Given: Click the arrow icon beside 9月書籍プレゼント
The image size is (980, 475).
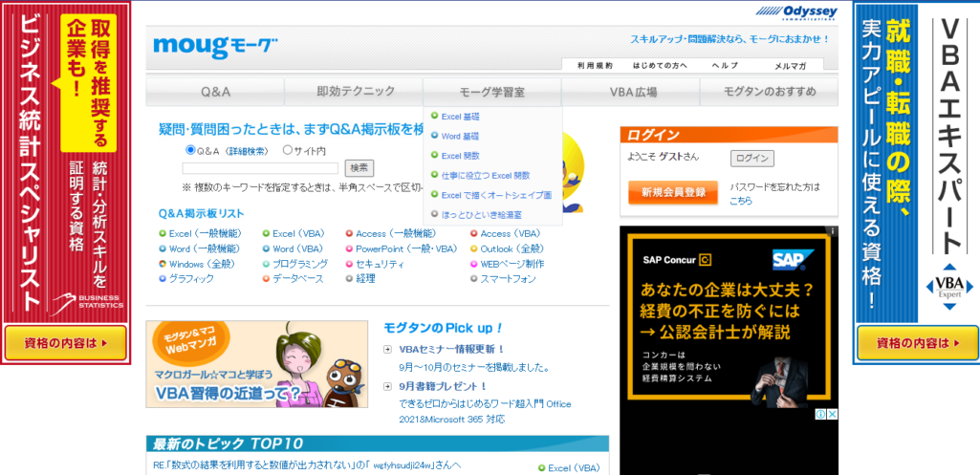Looking at the screenshot, I should (x=388, y=386).
